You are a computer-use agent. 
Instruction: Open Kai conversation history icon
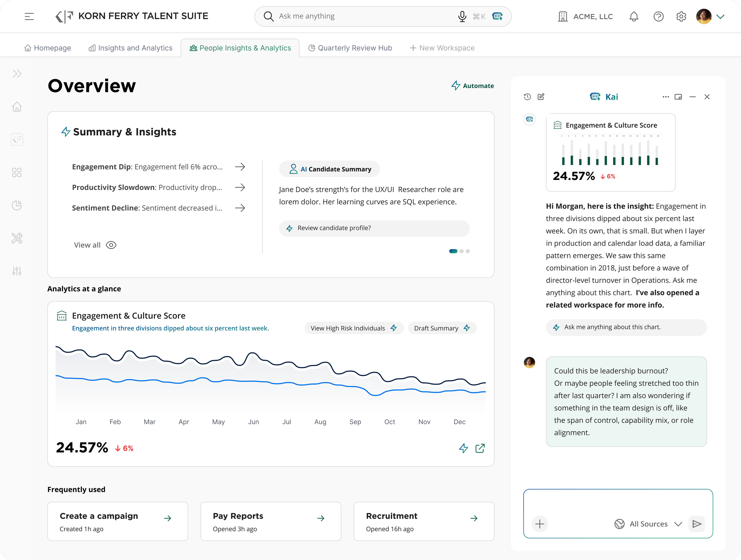pos(527,97)
